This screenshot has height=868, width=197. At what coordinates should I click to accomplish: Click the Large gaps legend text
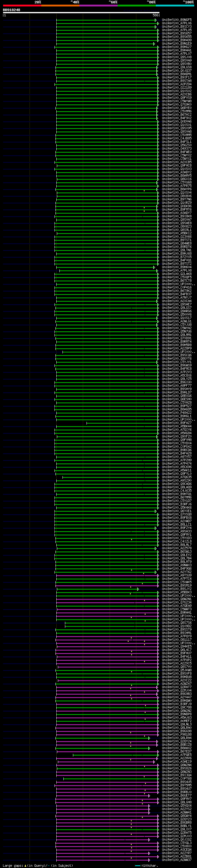(13, 866)
